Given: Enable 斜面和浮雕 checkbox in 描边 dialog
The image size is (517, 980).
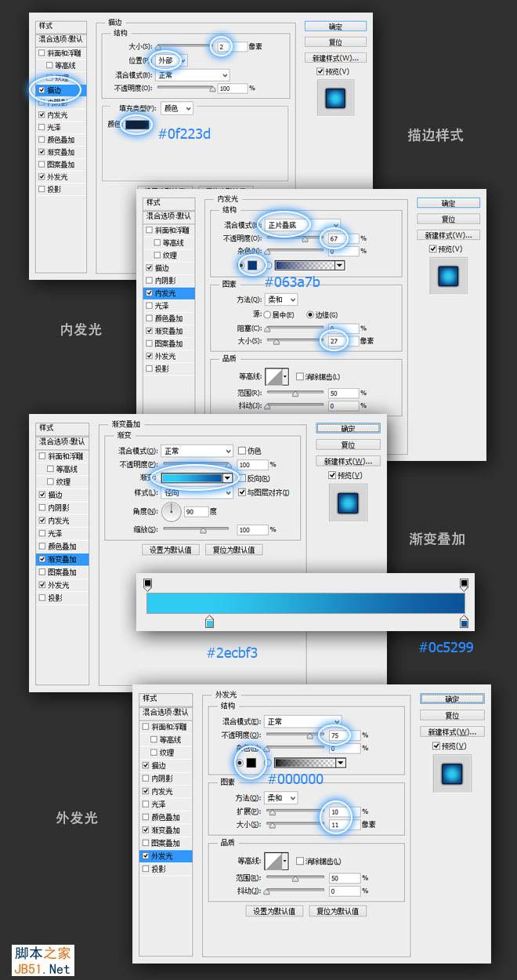Looking at the screenshot, I should (42, 53).
